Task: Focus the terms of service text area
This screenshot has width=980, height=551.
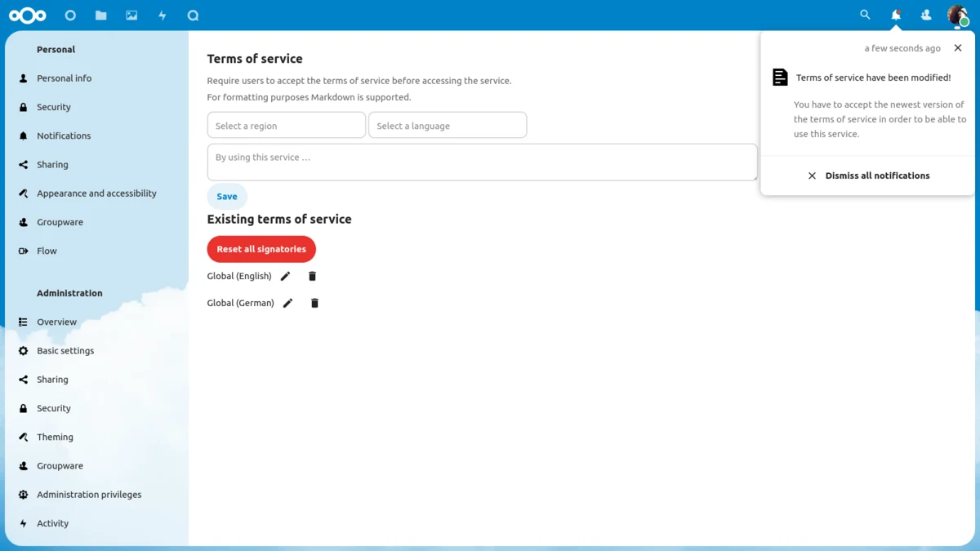Action: click(482, 162)
